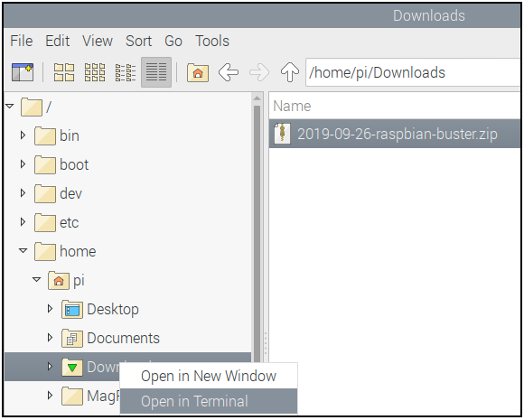Switch to thumbnail view mode
Viewport: 524px width, 420px height.
click(x=95, y=72)
